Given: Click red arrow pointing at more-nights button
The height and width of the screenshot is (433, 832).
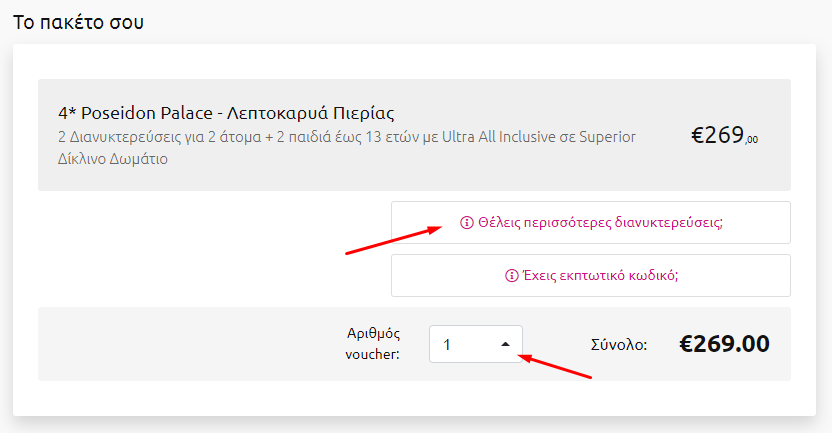Looking at the screenshot, I should click(394, 240).
